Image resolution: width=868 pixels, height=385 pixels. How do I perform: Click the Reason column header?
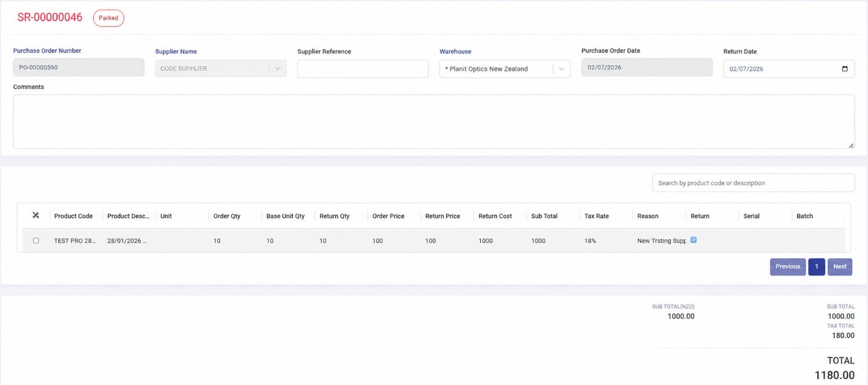pyautogui.click(x=648, y=216)
